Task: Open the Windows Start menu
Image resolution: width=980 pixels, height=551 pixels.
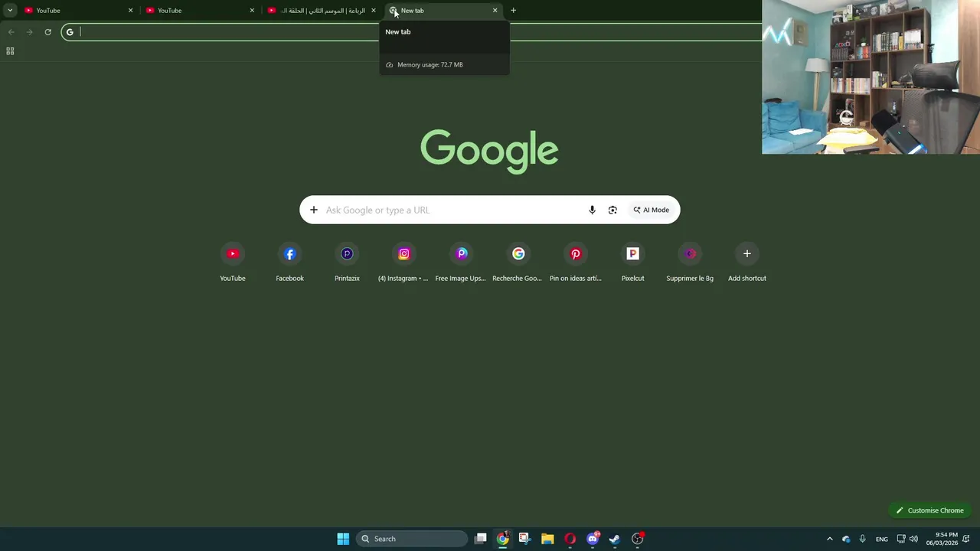Action: coord(343,539)
